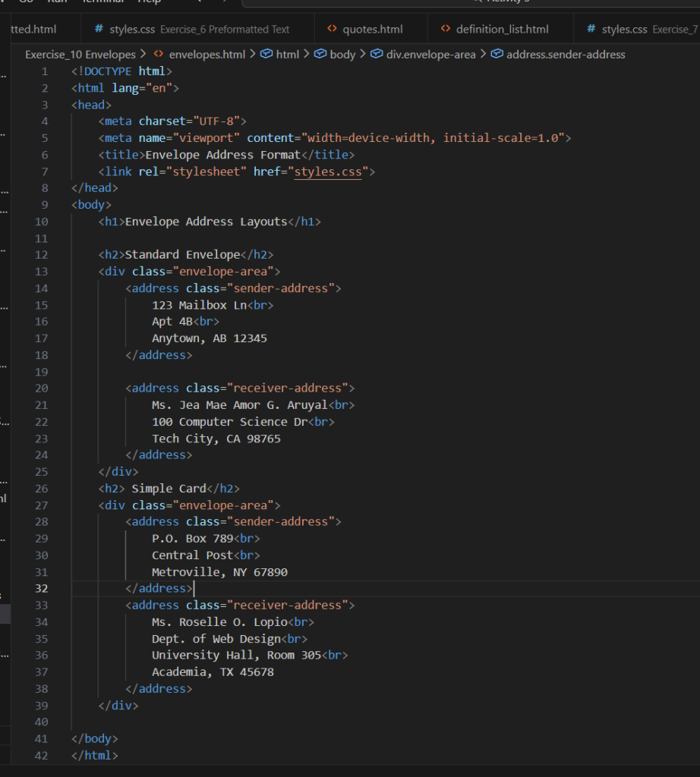The width and height of the screenshot is (700, 777).
Task: Click the Tech City, CA 98765 line
Action: click(x=216, y=439)
